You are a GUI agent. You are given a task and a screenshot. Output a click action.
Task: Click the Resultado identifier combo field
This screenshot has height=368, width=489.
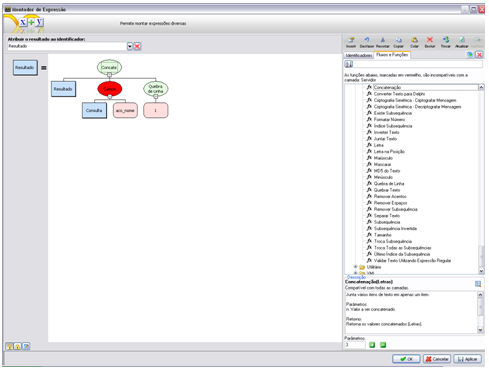pyautogui.click(x=67, y=46)
